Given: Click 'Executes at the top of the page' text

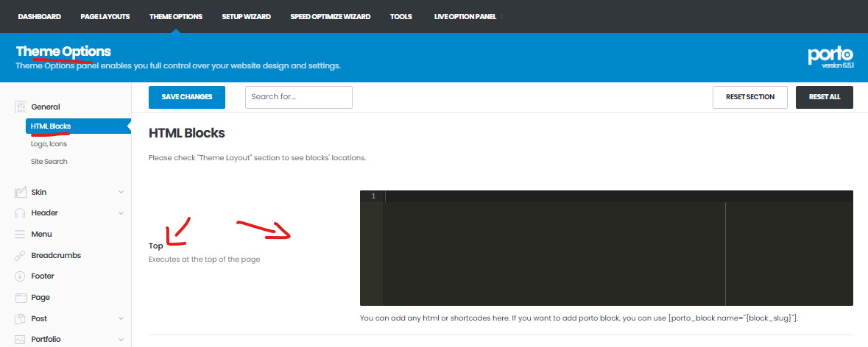Looking at the screenshot, I should (204, 259).
